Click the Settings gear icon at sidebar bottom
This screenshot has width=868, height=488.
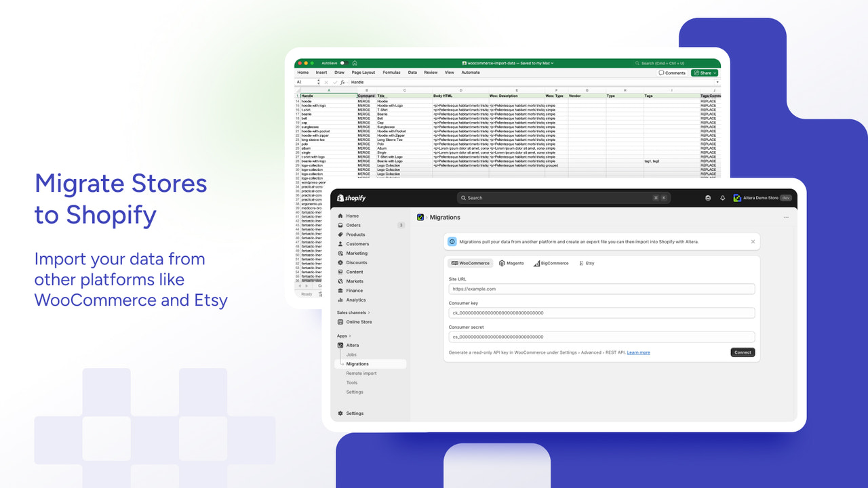tap(340, 413)
